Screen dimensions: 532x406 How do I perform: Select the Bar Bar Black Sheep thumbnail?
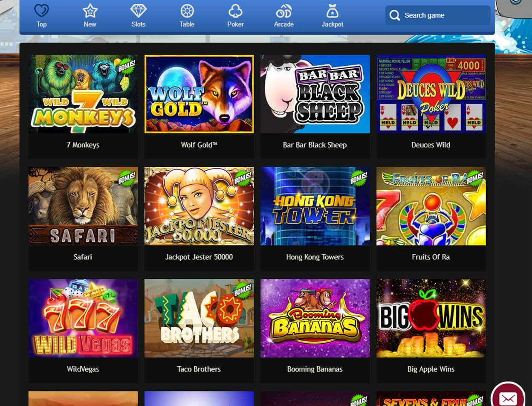click(x=315, y=94)
